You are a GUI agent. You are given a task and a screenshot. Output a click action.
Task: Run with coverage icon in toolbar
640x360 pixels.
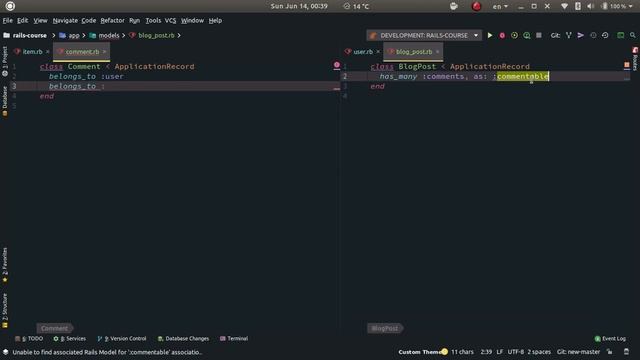pos(514,36)
